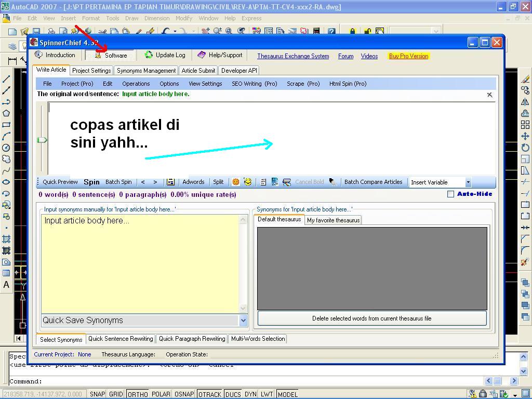
Task: Select the Table tool in AutoCAD
Action: tap(6, 273)
